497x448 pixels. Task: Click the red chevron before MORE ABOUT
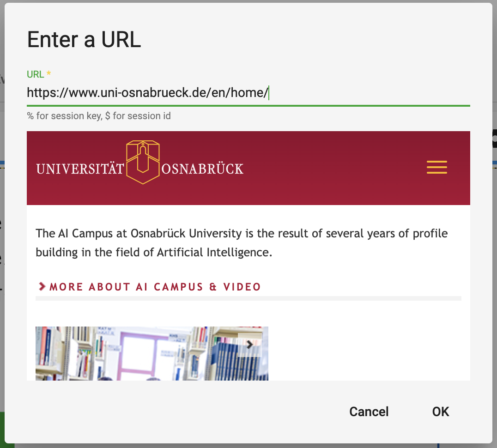click(42, 286)
